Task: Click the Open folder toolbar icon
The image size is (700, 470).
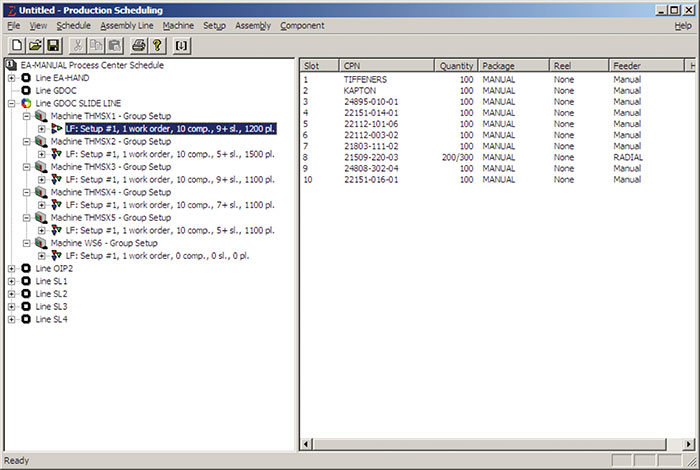Action: coord(35,45)
